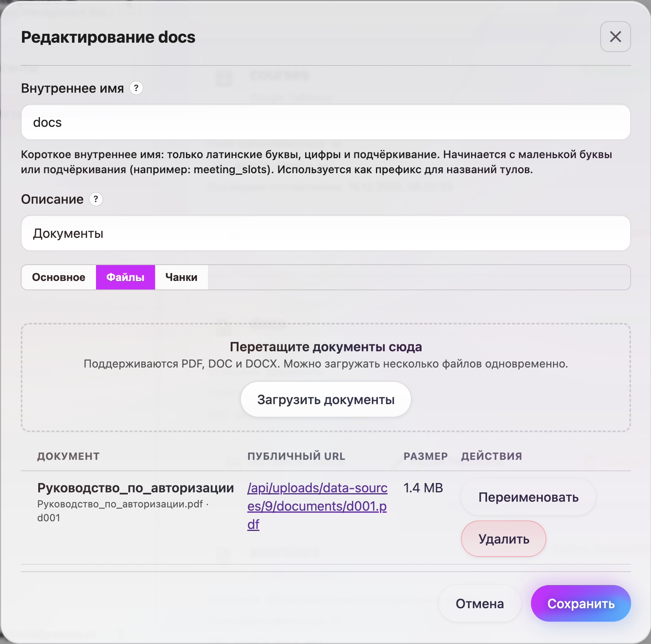The height and width of the screenshot is (644, 651).
Task: Cancel editing with the Отмена button
Action: [x=479, y=603]
